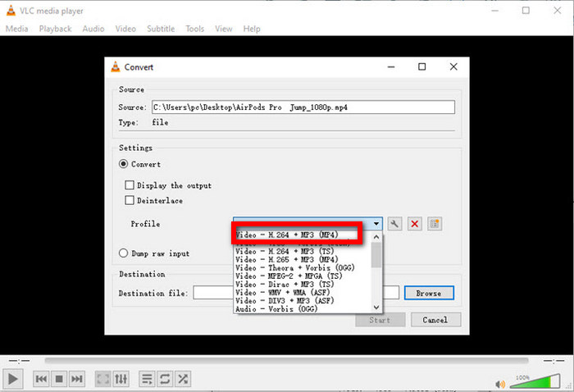Select the Convert radio button

[x=123, y=164]
